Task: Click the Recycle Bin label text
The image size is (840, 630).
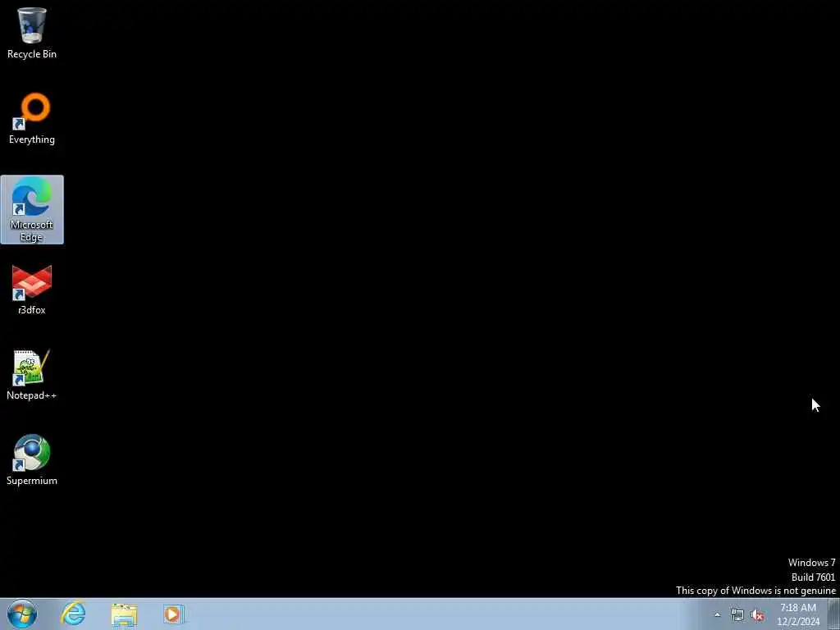Action: pyautogui.click(x=32, y=54)
